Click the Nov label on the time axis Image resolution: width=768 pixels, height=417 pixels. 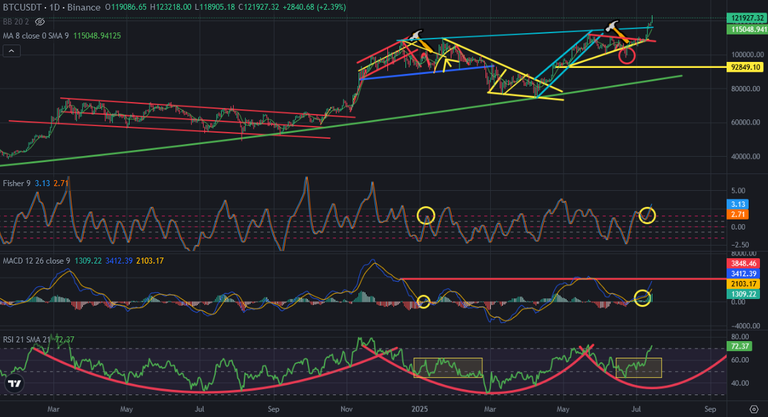[x=346, y=409]
